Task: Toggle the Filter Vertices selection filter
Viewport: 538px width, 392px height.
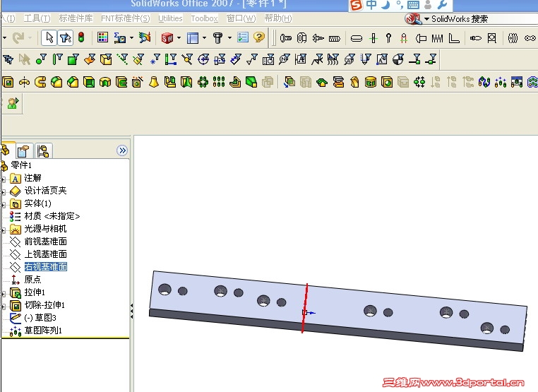Action: coord(41,60)
